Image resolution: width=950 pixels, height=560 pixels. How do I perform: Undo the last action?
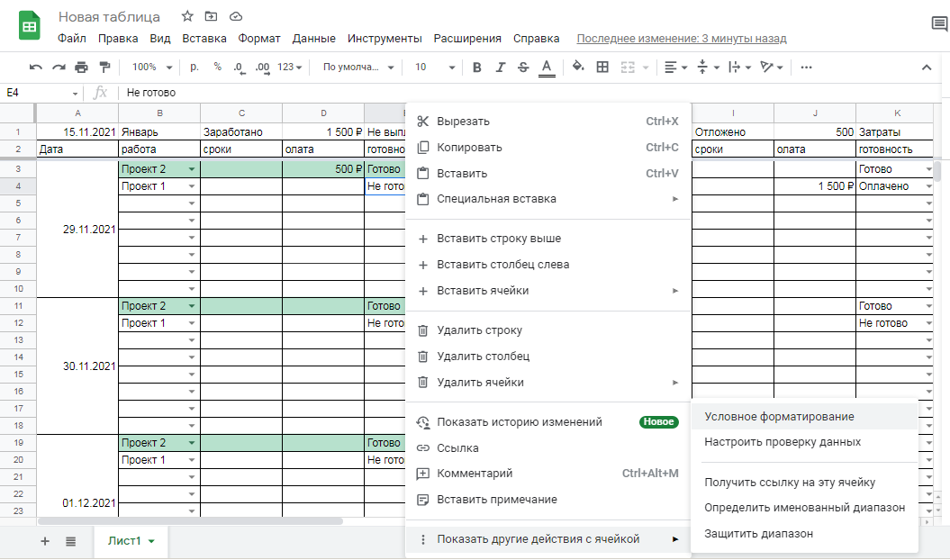36,68
